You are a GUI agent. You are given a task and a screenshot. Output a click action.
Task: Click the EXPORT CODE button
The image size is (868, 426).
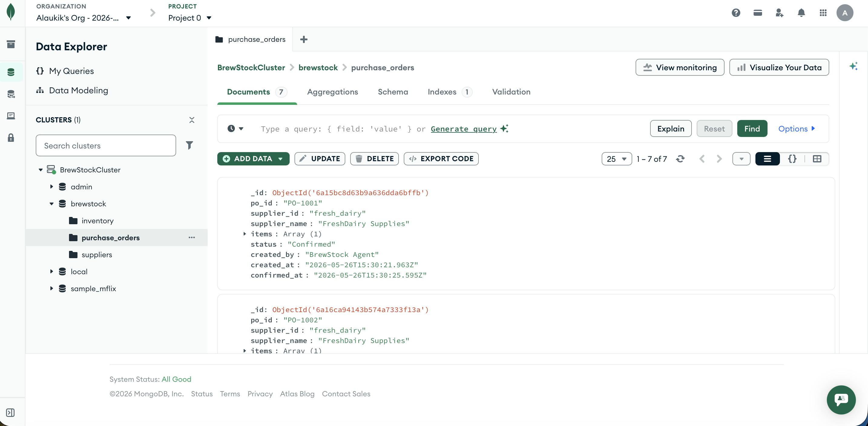point(441,159)
